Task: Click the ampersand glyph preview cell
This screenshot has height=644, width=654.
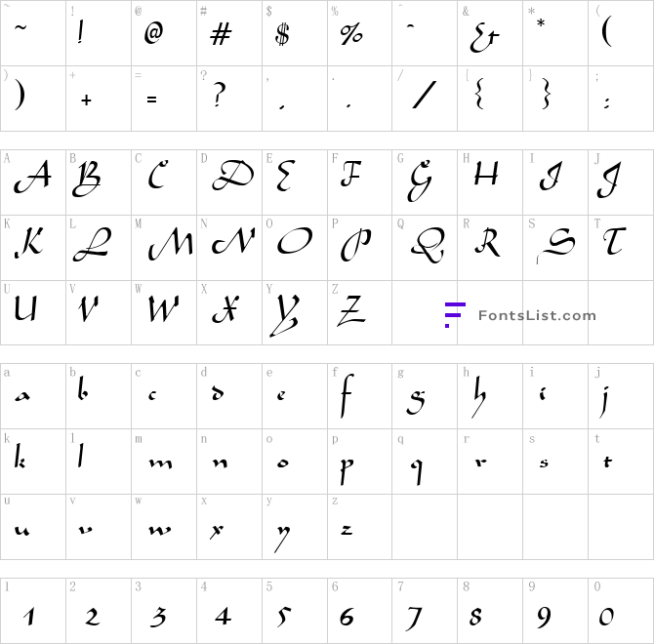Action: 490,33
